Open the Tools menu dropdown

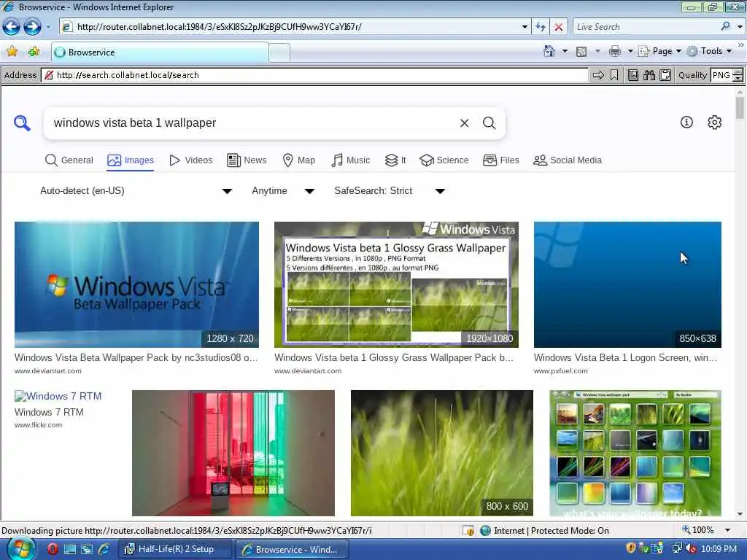tap(709, 51)
